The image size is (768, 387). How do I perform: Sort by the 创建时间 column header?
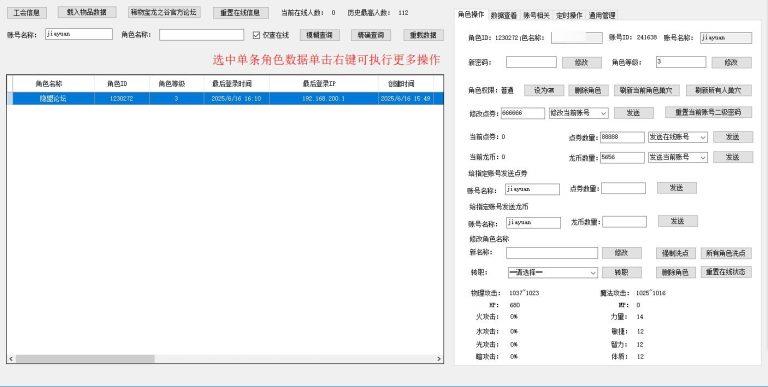click(406, 84)
